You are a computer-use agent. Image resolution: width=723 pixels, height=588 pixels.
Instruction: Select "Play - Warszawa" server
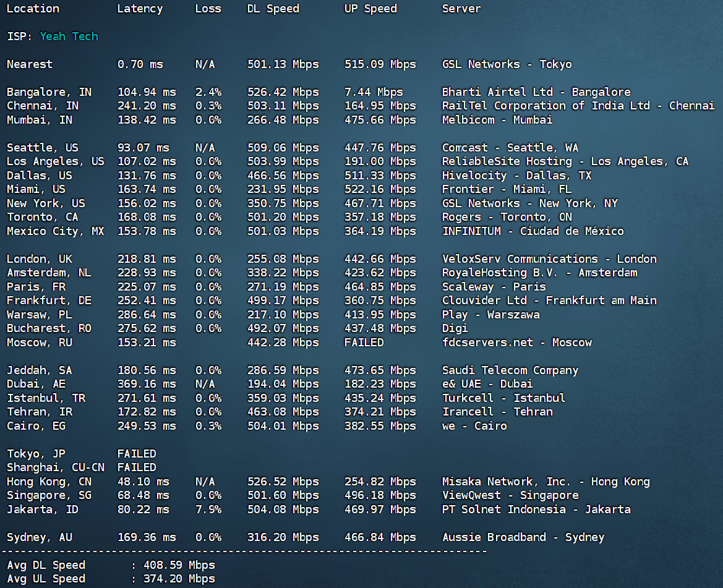tap(490, 315)
